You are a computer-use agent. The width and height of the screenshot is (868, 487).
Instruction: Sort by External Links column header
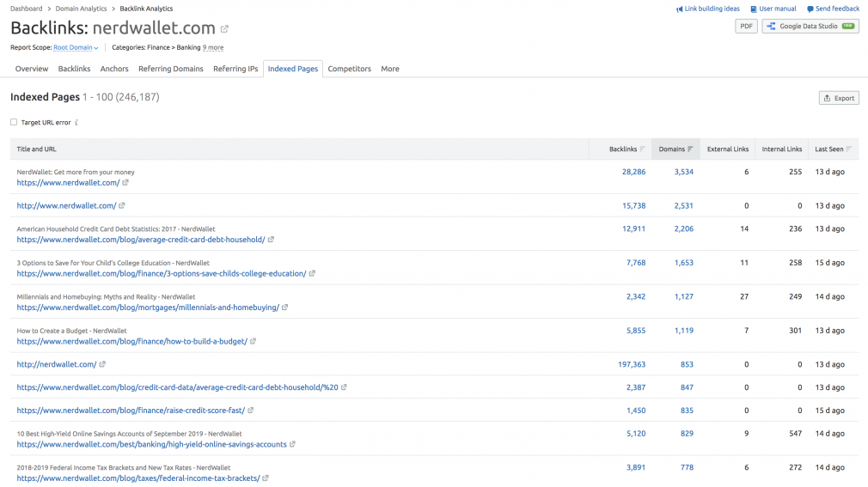coord(727,149)
